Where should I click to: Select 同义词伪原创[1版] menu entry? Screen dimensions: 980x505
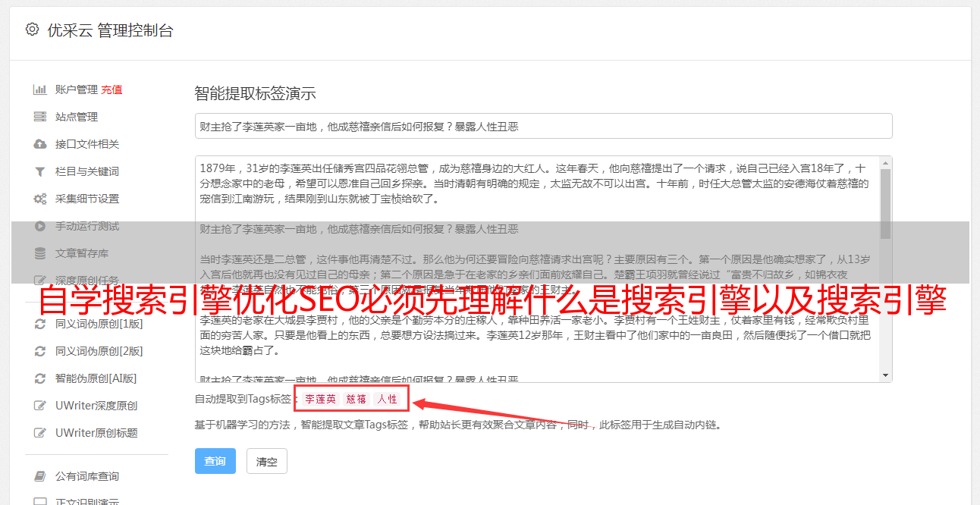[x=99, y=324]
